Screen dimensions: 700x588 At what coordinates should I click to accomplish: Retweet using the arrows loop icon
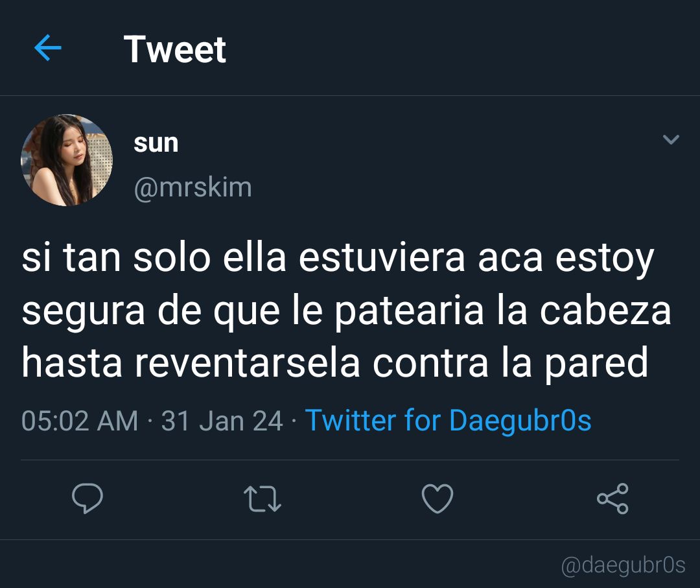tap(262, 499)
